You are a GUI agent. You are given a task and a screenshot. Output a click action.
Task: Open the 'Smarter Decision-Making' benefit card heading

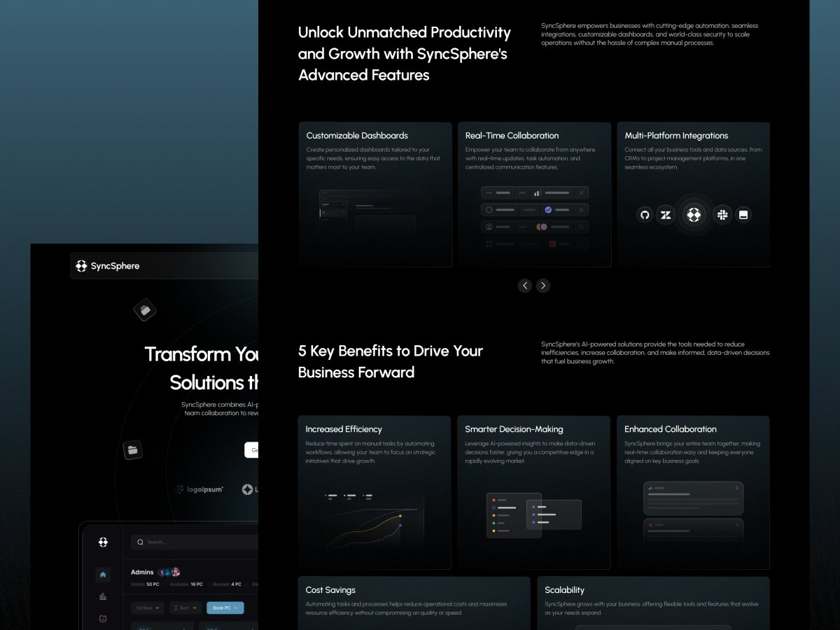[x=514, y=429]
